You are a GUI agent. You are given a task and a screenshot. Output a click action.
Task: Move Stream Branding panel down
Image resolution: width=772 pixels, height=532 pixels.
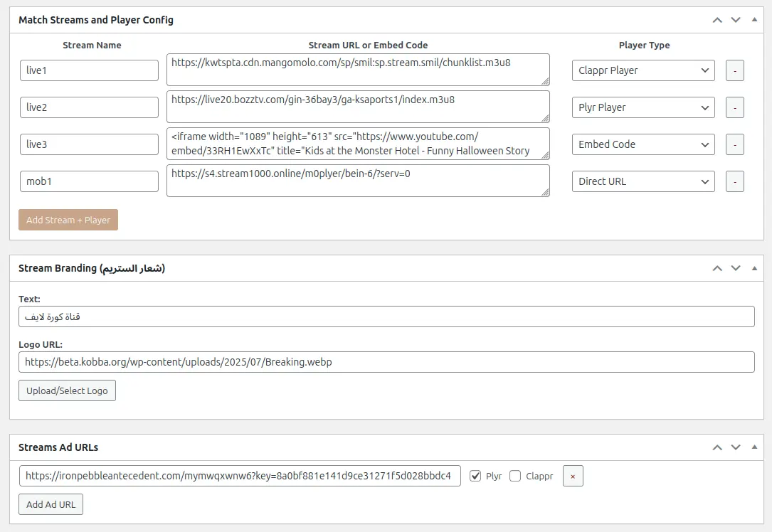(x=736, y=268)
